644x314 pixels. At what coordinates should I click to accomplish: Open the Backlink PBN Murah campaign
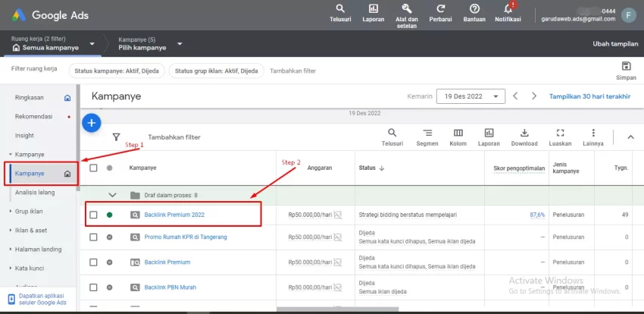[170, 287]
